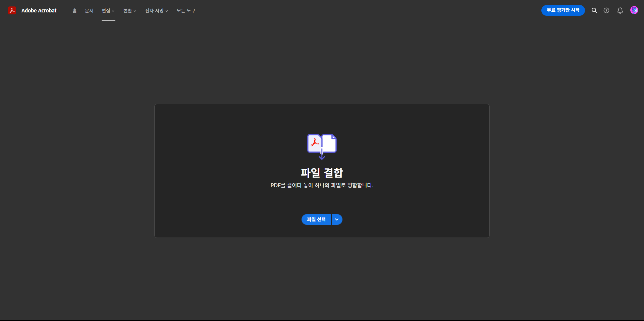Click the Adobe Acrobat title link
This screenshot has width=644, height=321.
(x=39, y=10)
